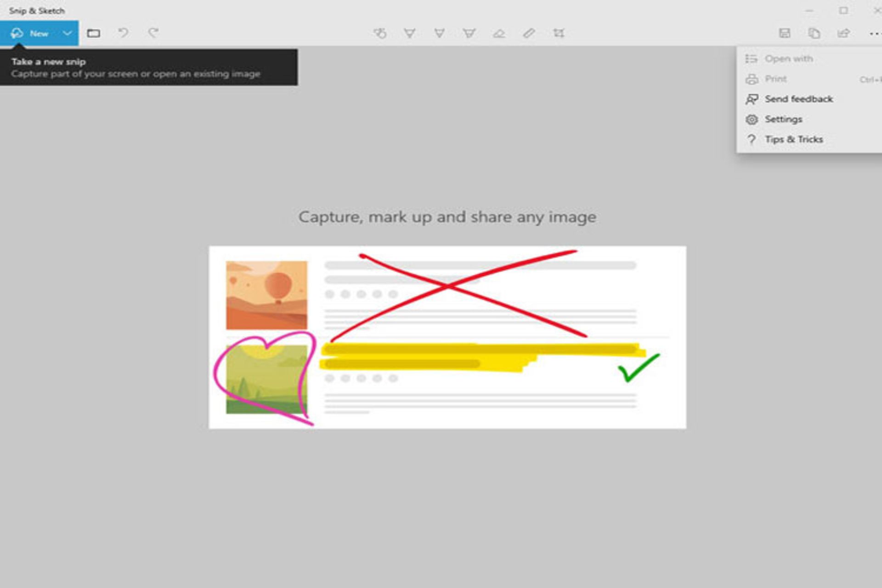Click the Copy icon in toolbar

pyautogui.click(x=814, y=33)
